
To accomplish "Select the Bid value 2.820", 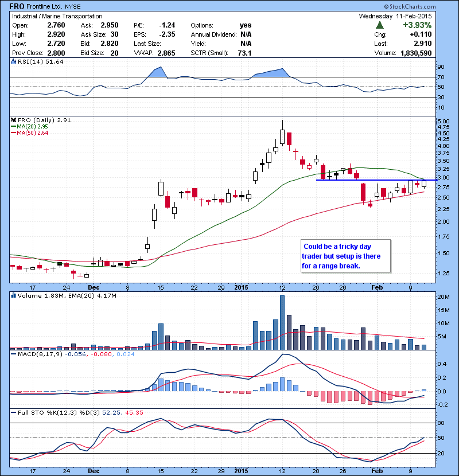I will (110, 44).
